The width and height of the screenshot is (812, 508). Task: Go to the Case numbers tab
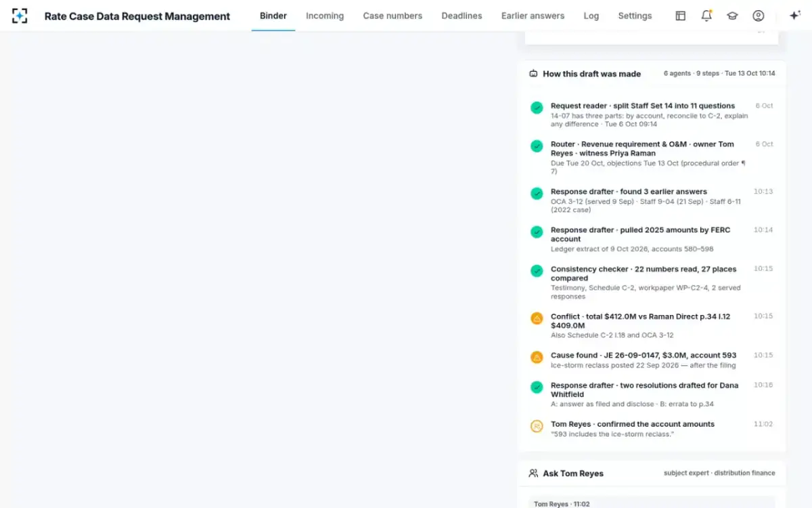point(392,16)
